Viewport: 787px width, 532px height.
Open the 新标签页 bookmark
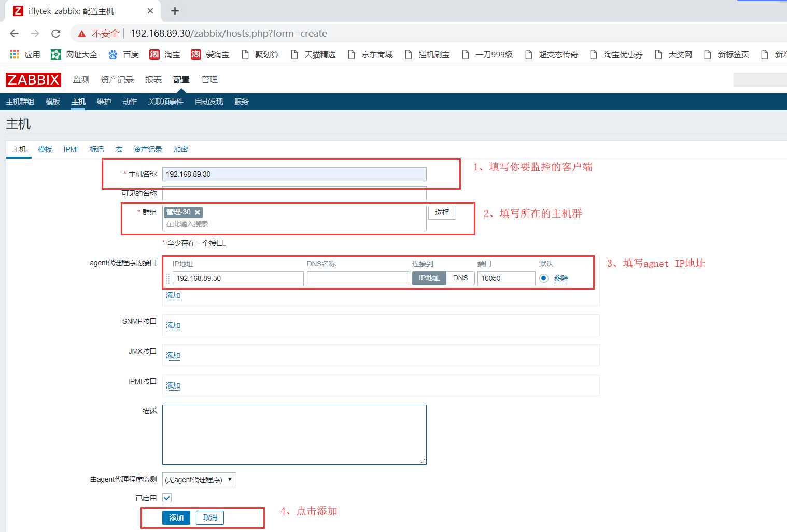pos(726,54)
